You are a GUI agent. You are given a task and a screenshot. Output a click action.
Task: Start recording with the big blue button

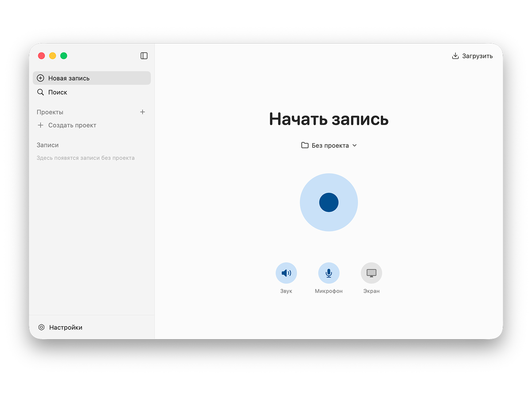(x=329, y=202)
